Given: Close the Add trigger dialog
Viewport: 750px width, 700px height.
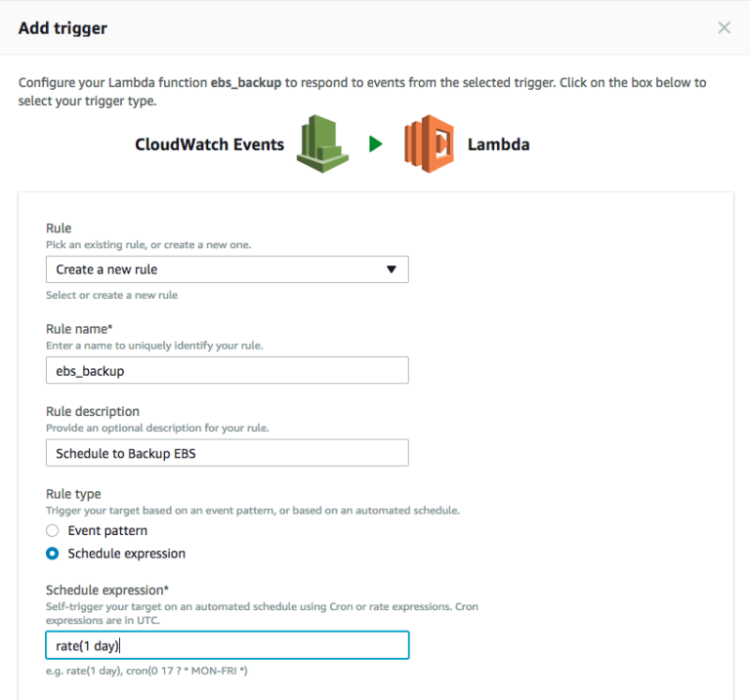Looking at the screenshot, I should tap(724, 27).
